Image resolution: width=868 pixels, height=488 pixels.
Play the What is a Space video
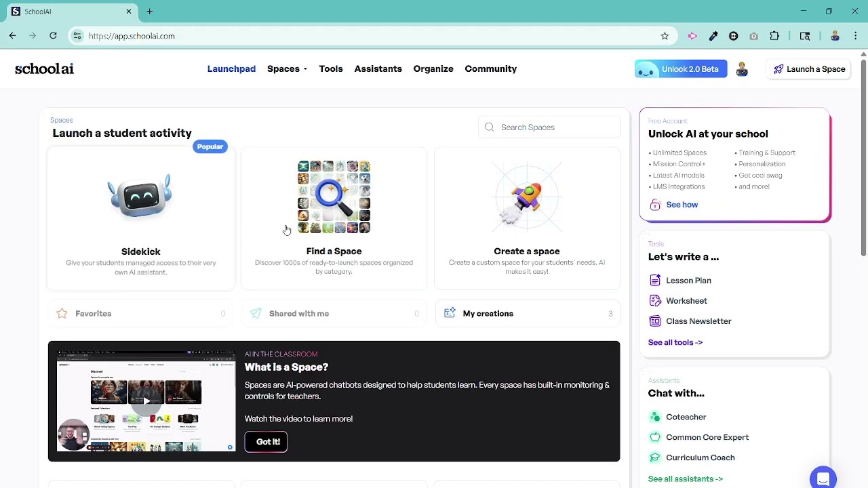146,401
